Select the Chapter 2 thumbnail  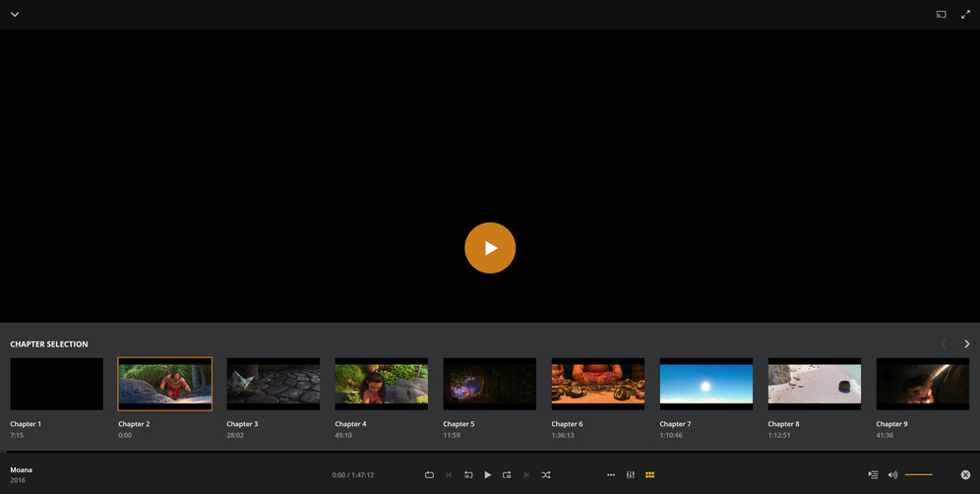pyautogui.click(x=165, y=384)
